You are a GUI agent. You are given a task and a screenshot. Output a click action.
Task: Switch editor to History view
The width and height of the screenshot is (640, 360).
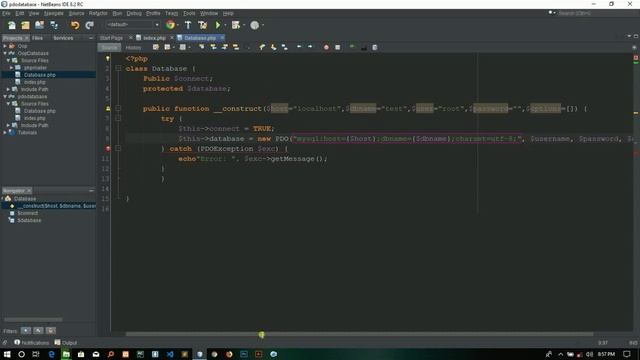tap(133, 48)
